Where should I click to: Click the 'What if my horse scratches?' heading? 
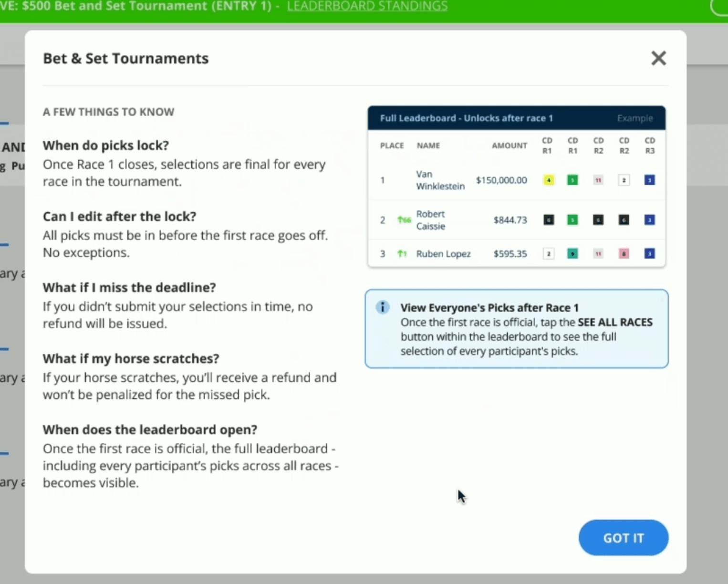pos(131,358)
